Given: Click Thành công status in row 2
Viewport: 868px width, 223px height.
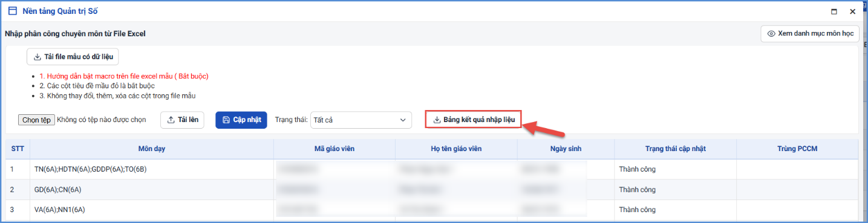Looking at the screenshot, I should (637, 190).
